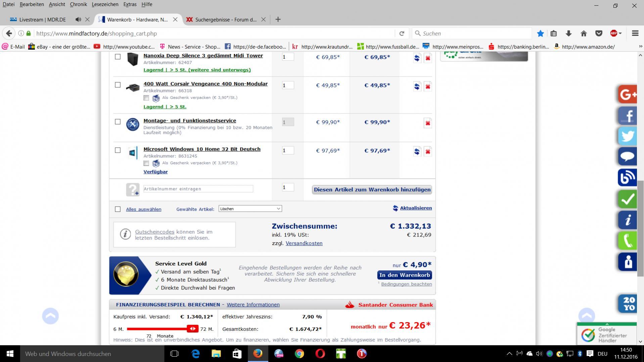Open the Bearbeiten menu

pos(32,4)
